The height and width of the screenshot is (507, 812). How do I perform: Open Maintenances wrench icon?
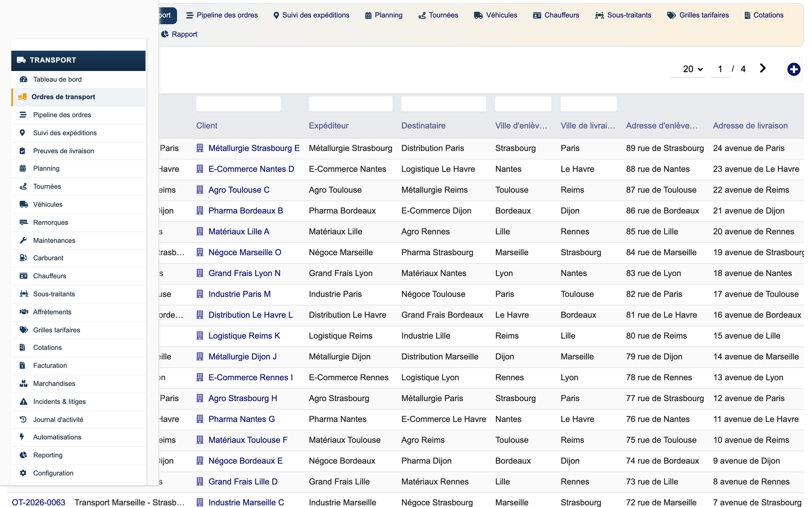(x=23, y=240)
